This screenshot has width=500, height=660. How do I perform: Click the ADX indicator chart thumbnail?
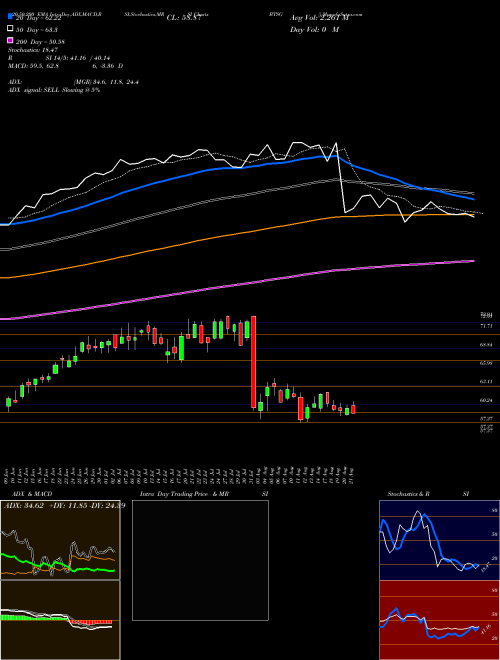pos(60,540)
